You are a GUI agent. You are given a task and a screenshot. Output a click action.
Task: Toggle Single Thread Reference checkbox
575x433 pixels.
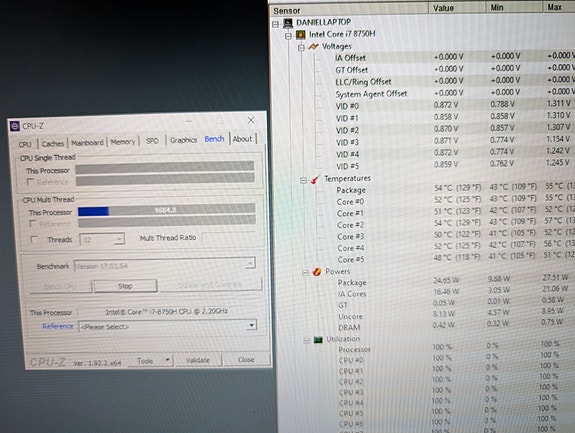30,181
